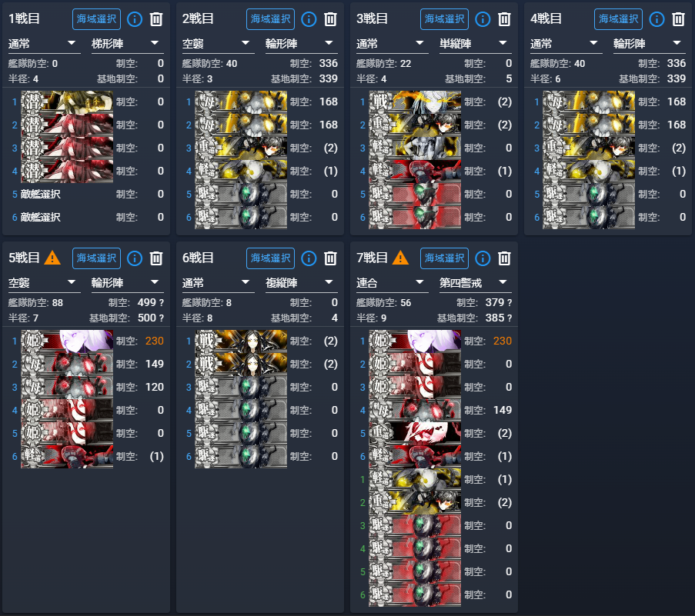Open 空襲 battle type dropdown in 2戦目
The height and width of the screenshot is (616, 695).
pos(219,44)
